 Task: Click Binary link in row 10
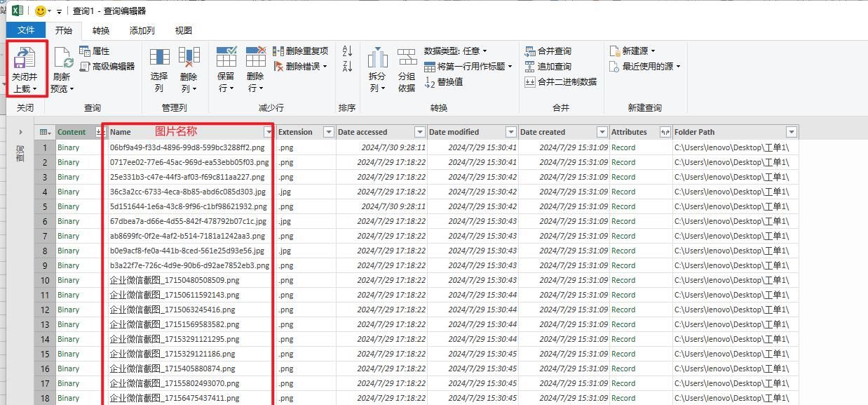click(x=69, y=280)
